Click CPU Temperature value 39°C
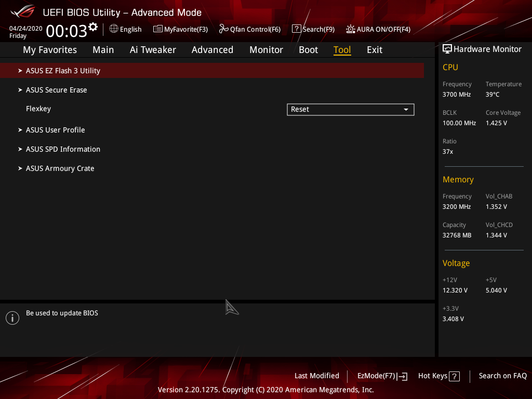Image resolution: width=532 pixels, height=399 pixels. click(493, 95)
